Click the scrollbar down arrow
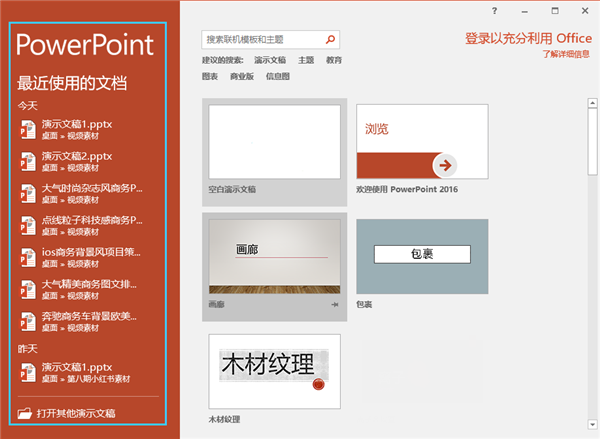Viewport: 600px width, 439px height. pyautogui.click(x=592, y=424)
